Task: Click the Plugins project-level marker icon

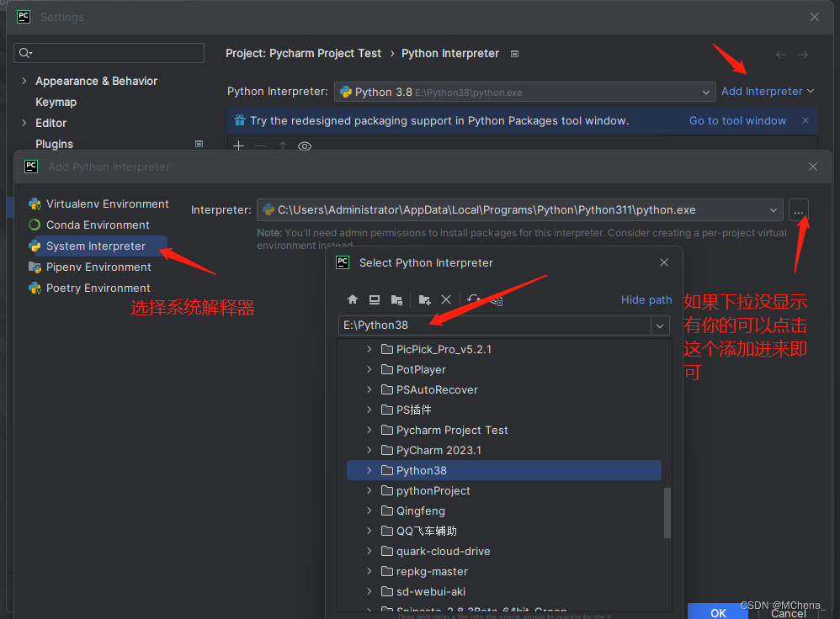Action: [x=199, y=144]
